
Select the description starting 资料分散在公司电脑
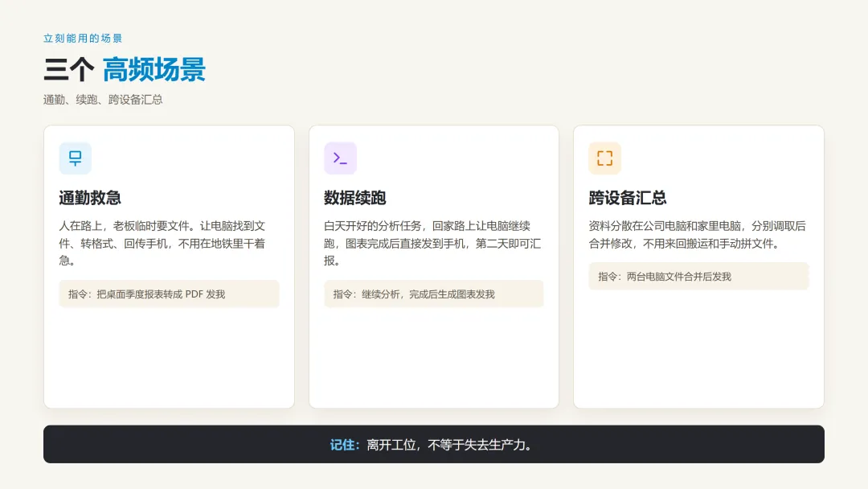pyautogui.click(x=697, y=235)
